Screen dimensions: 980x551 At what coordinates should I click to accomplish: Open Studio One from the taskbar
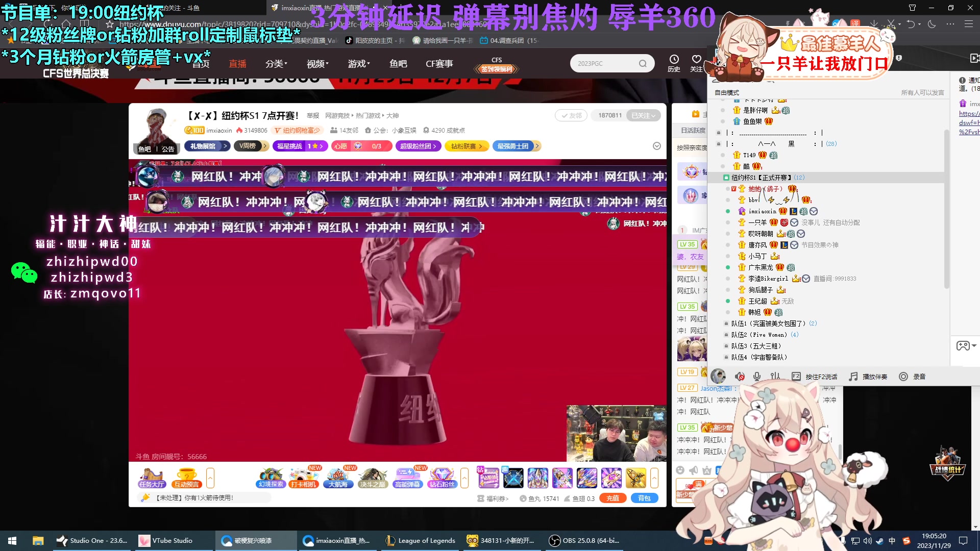(92, 541)
